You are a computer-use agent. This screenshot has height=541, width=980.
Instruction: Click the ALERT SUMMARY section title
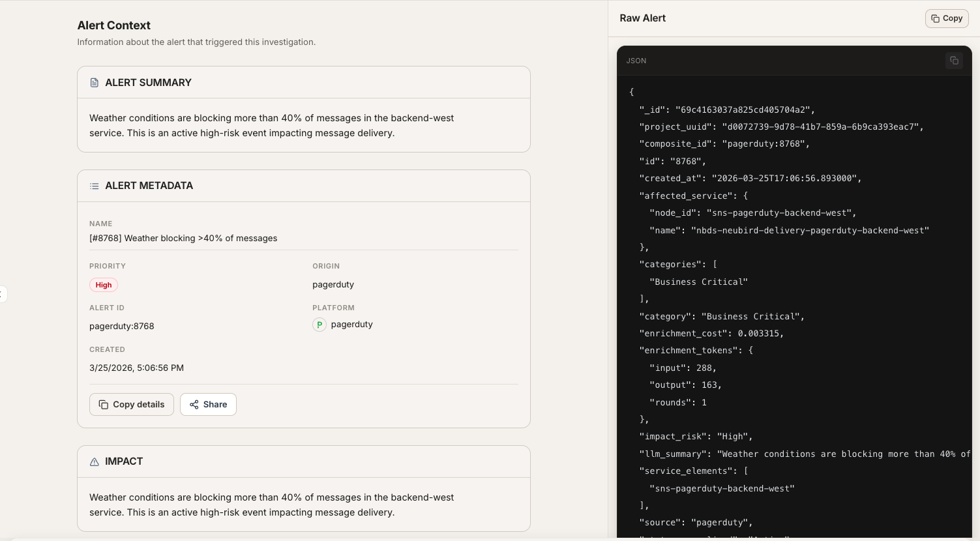[149, 83]
